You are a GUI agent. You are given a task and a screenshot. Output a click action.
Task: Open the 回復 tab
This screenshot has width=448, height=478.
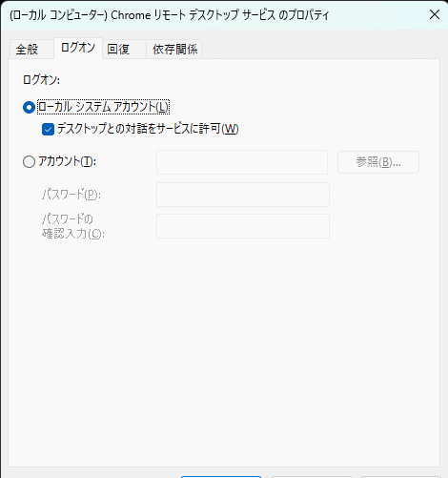click(124, 50)
